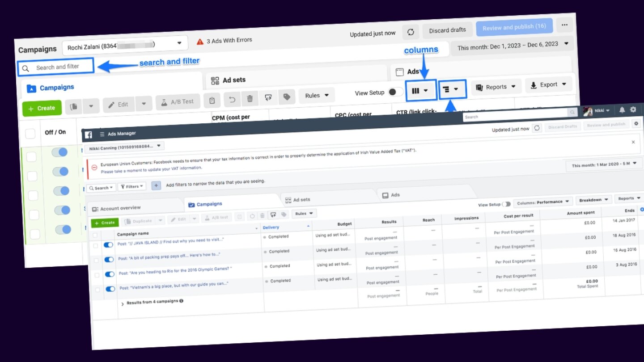
Task: Click magnifier search button in front window top bar
Action: click(x=572, y=113)
